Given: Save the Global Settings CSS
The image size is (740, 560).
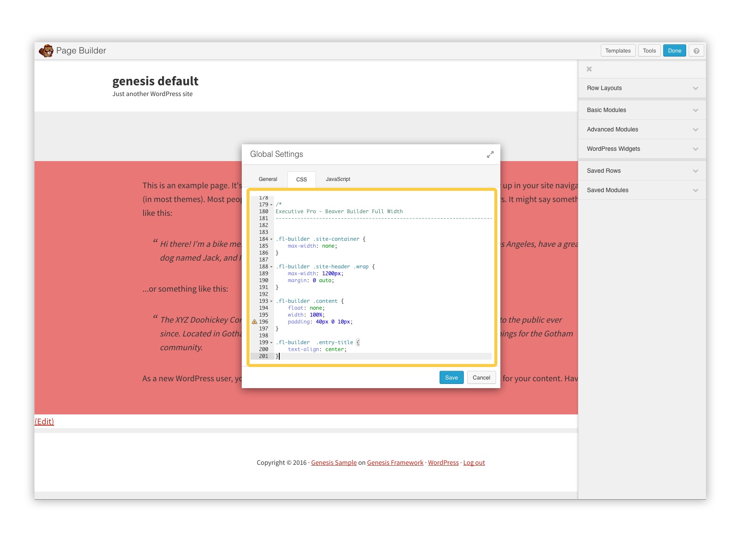Looking at the screenshot, I should tap(452, 377).
